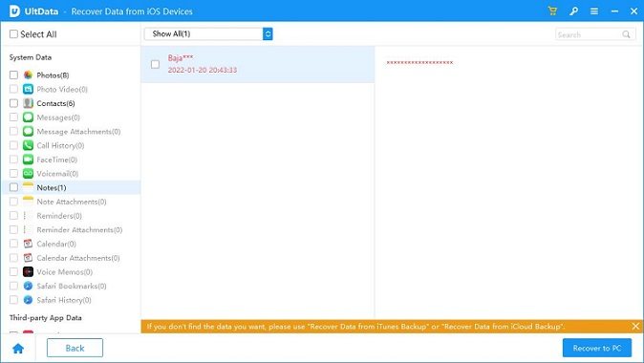Click the Contacts category icon
Viewport: 644px width, 363px height.
(28, 103)
